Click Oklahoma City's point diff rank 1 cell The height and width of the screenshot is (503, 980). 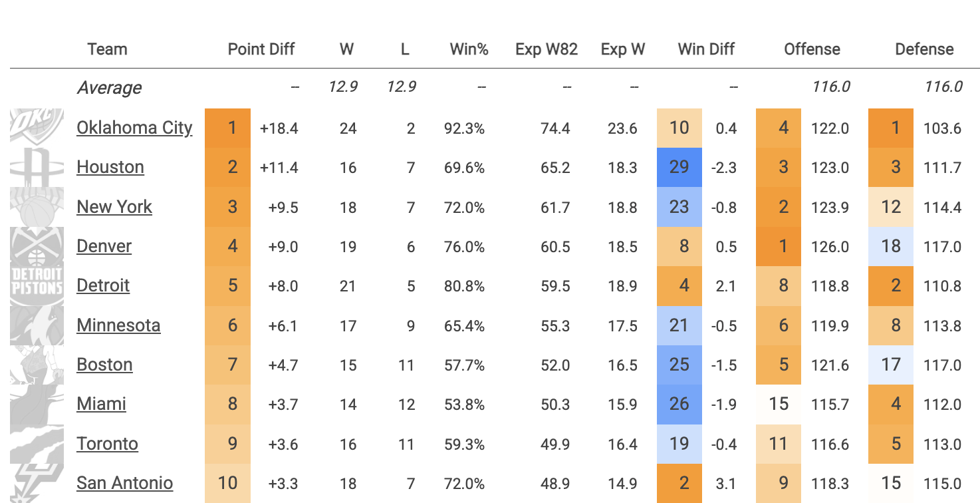point(227,128)
